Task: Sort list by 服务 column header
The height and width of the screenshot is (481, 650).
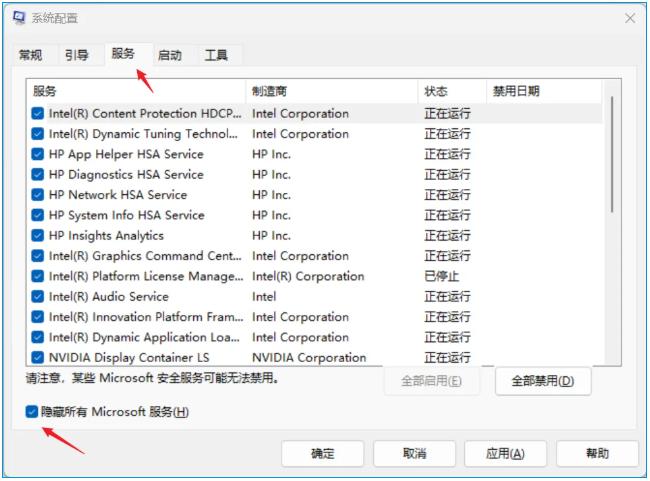Action: [x=135, y=91]
